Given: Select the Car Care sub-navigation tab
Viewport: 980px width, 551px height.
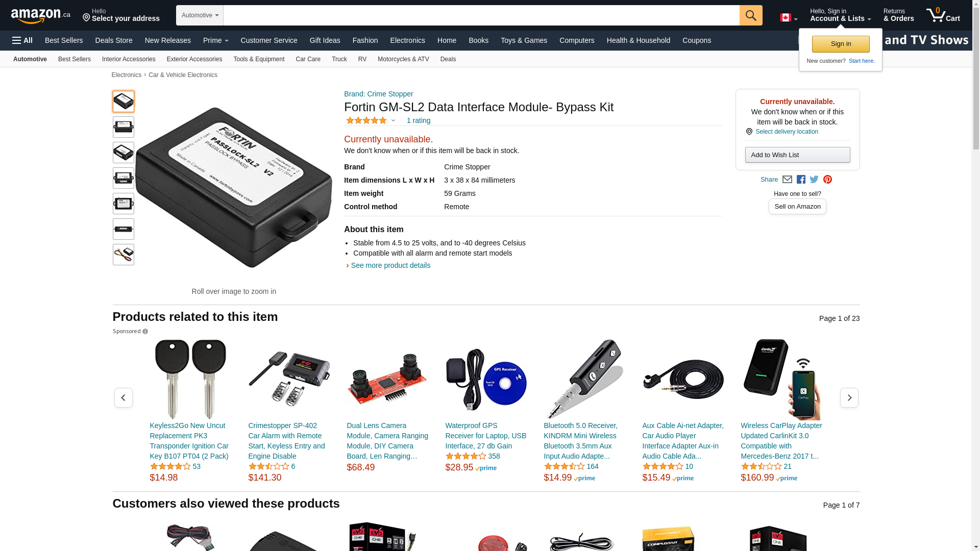Looking at the screenshot, I should click(308, 59).
